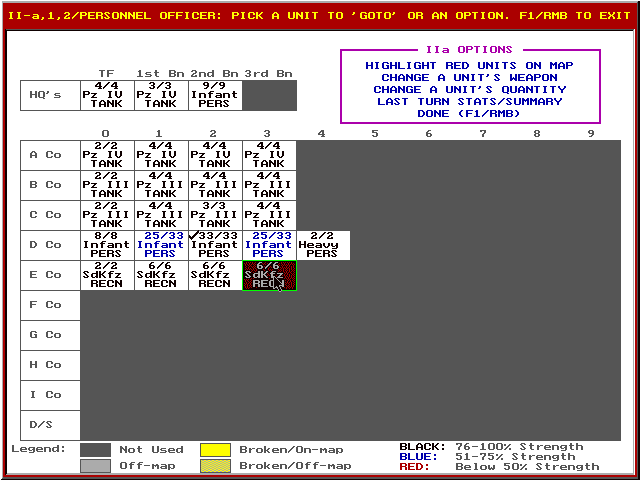Image resolution: width=640 pixels, height=480 pixels.
Task: Select the TF HQ Pz IV tank unit
Action: click(x=106, y=95)
